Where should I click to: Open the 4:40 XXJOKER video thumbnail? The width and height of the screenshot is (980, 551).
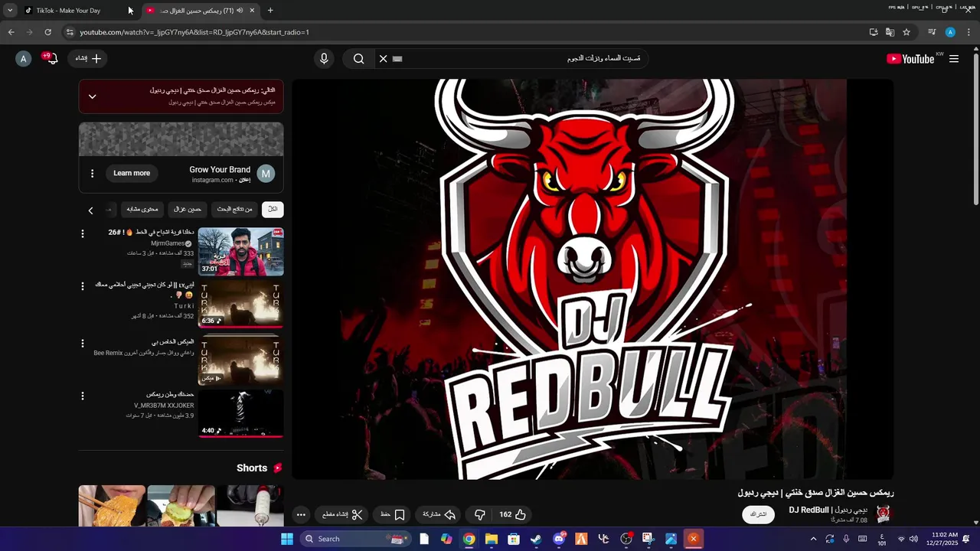(x=240, y=414)
